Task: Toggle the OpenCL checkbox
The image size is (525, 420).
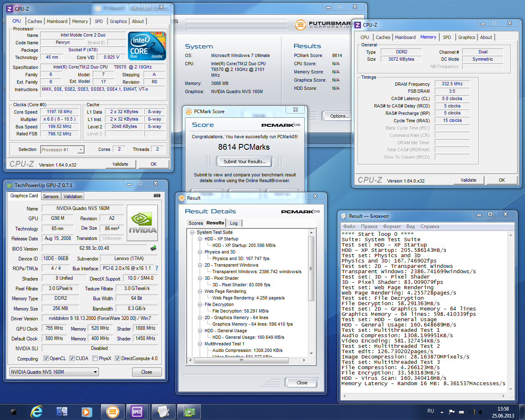Action: pyautogui.click(x=46, y=358)
